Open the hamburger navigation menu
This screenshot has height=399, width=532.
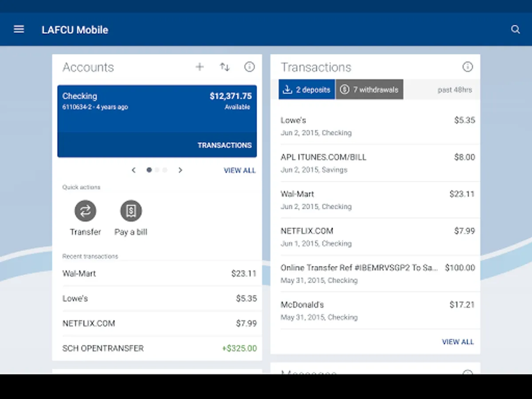19,29
